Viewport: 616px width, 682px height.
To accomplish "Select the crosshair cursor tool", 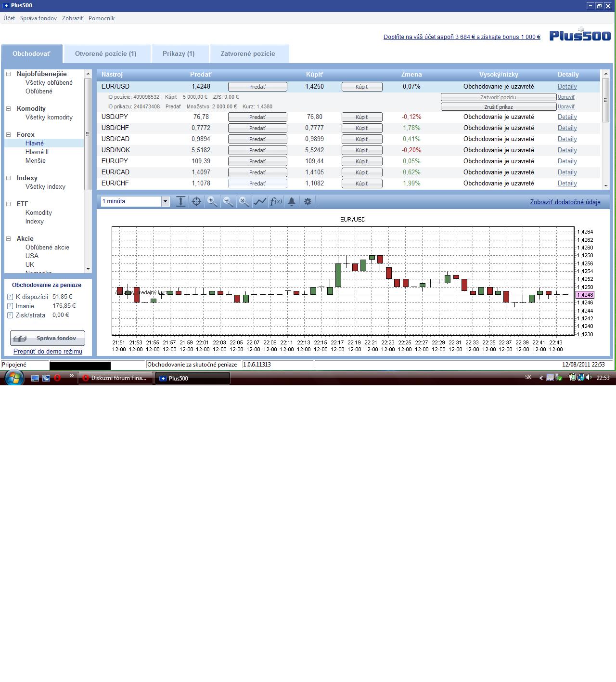I will (196, 202).
